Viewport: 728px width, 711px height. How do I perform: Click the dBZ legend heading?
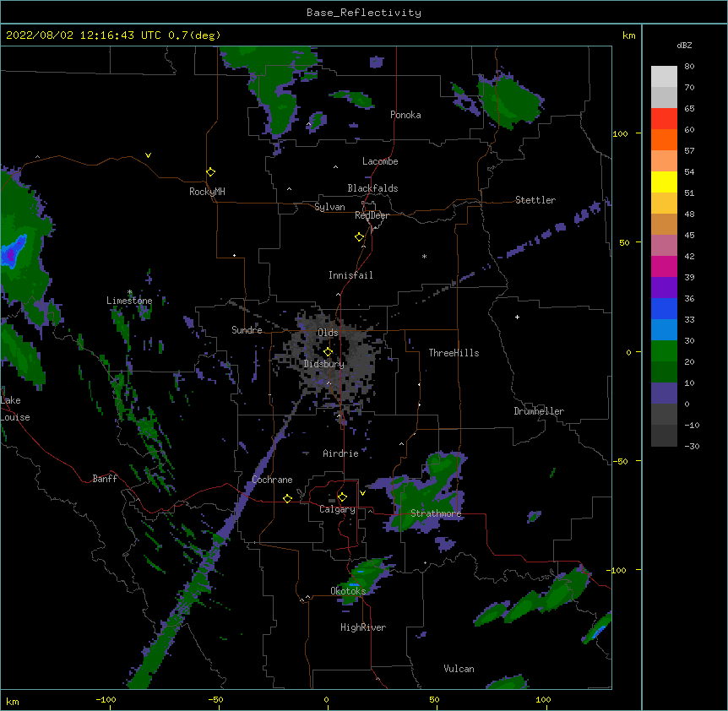tap(684, 45)
